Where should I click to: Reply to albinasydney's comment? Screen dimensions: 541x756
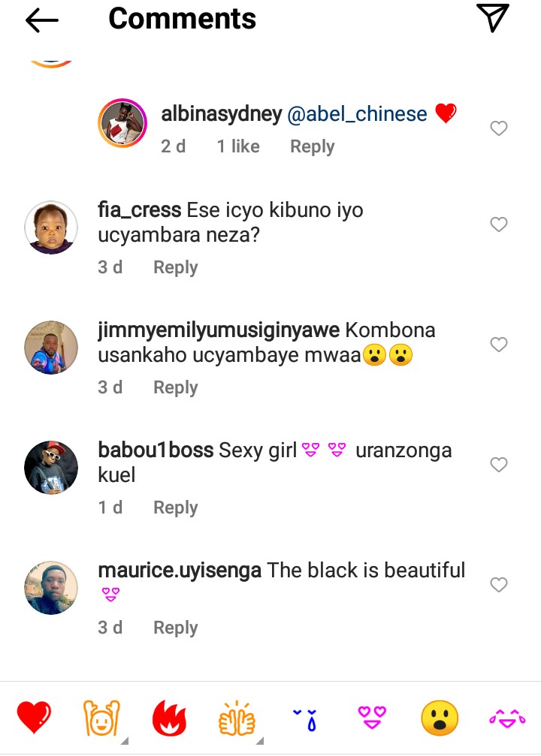coord(313,146)
